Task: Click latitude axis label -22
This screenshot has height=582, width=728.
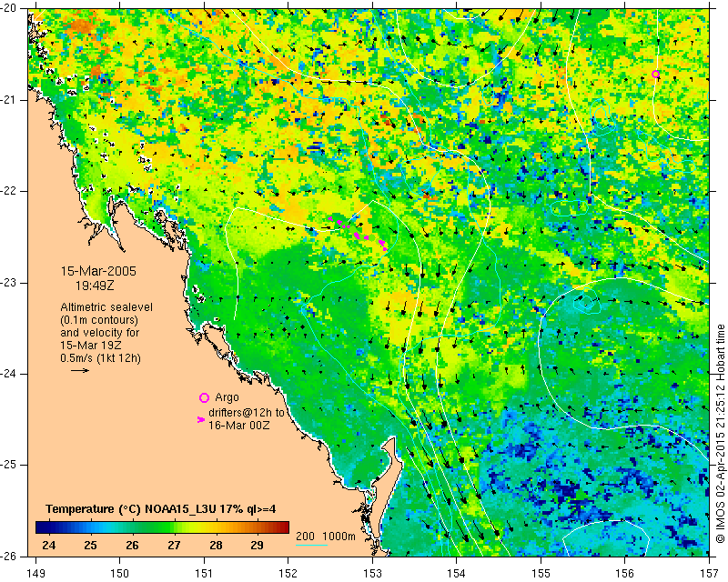Action: (9, 191)
